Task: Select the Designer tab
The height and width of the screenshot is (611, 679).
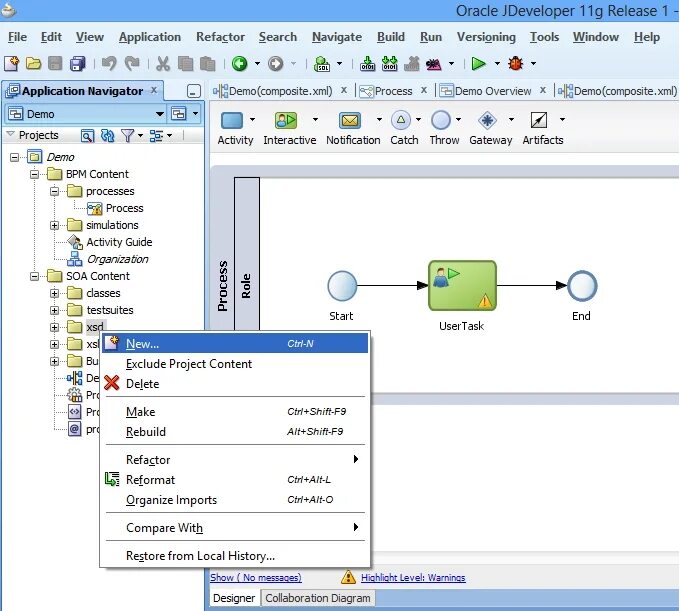Action: [x=234, y=598]
